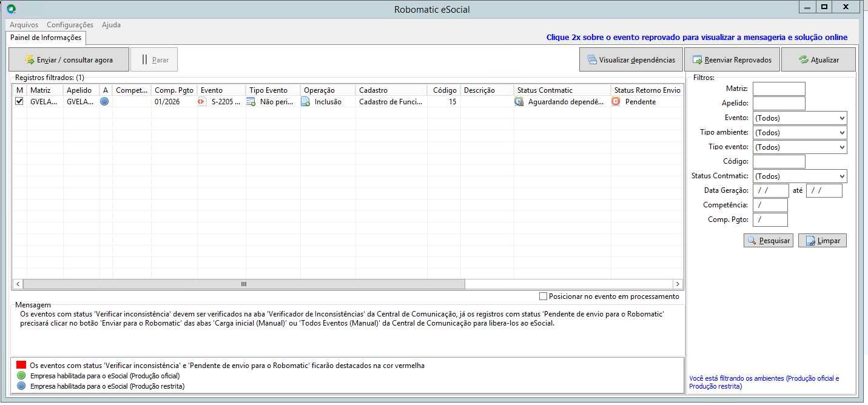Click the Status Retorno Envio column header
This screenshot has width=868, height=405.
coord(647,90)
